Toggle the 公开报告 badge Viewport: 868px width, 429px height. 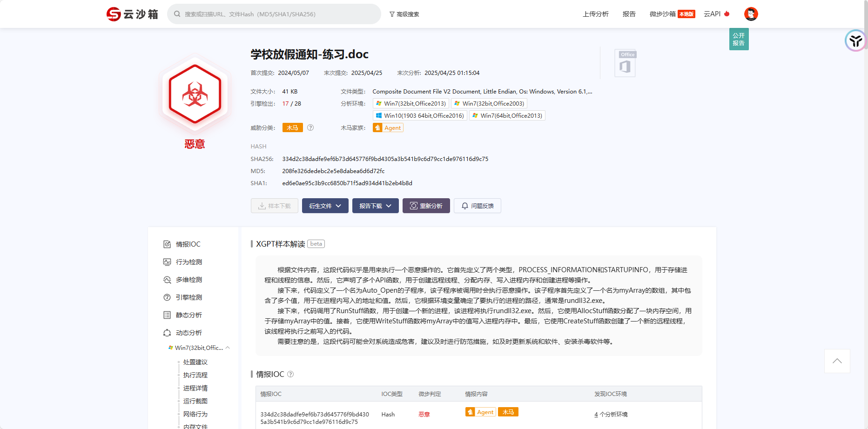tap(739, 39)
